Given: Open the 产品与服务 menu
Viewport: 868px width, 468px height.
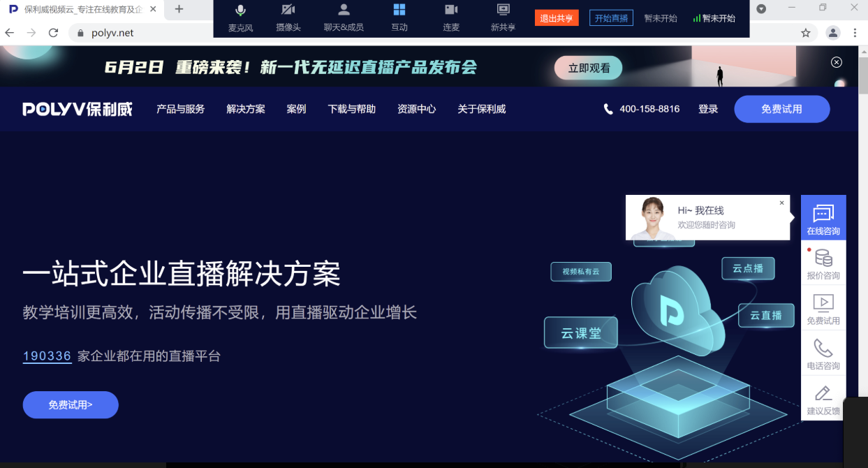Looking at the screenshot, I should pyautogui.click(x=181, y=109).
